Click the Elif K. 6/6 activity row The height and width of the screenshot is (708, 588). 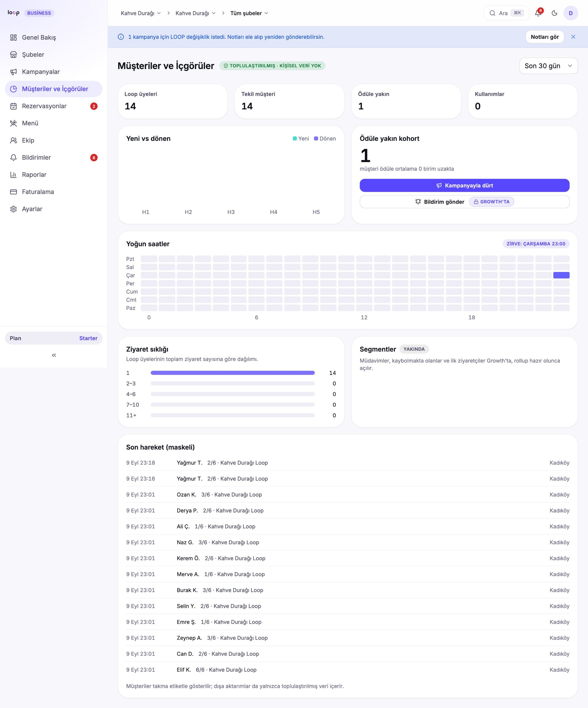click(x=348, y=669)
